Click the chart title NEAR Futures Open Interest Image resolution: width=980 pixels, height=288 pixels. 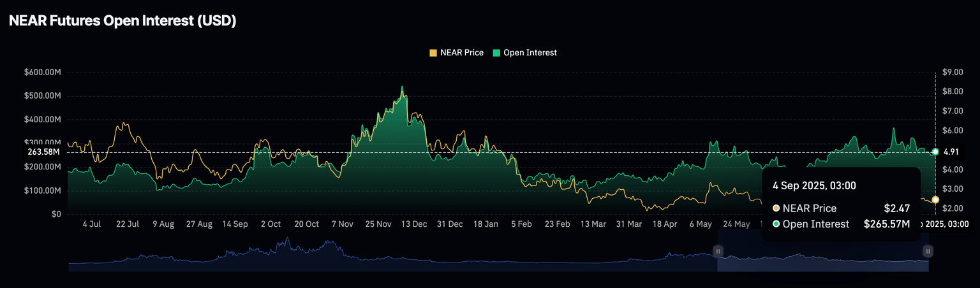(x=122, y=20)
